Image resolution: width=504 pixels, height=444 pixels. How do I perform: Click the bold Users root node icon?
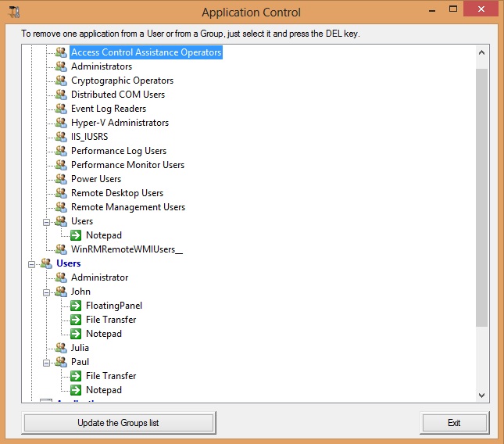[46, 263]
